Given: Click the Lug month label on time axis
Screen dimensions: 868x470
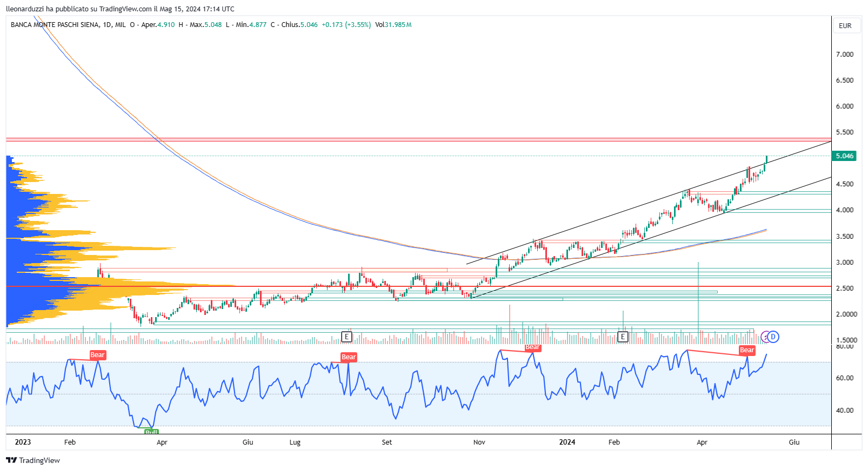Looking at the screenshot, I should pos(295,442).
